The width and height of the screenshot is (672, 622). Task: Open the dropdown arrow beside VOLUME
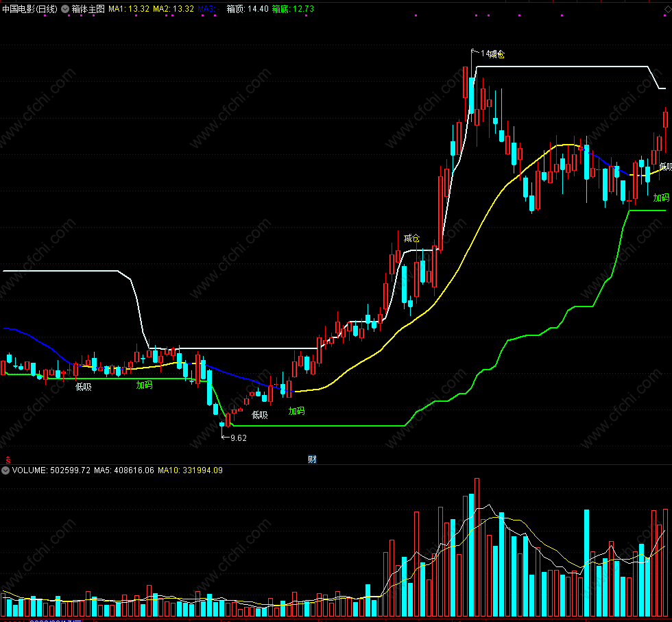point(5,470)
